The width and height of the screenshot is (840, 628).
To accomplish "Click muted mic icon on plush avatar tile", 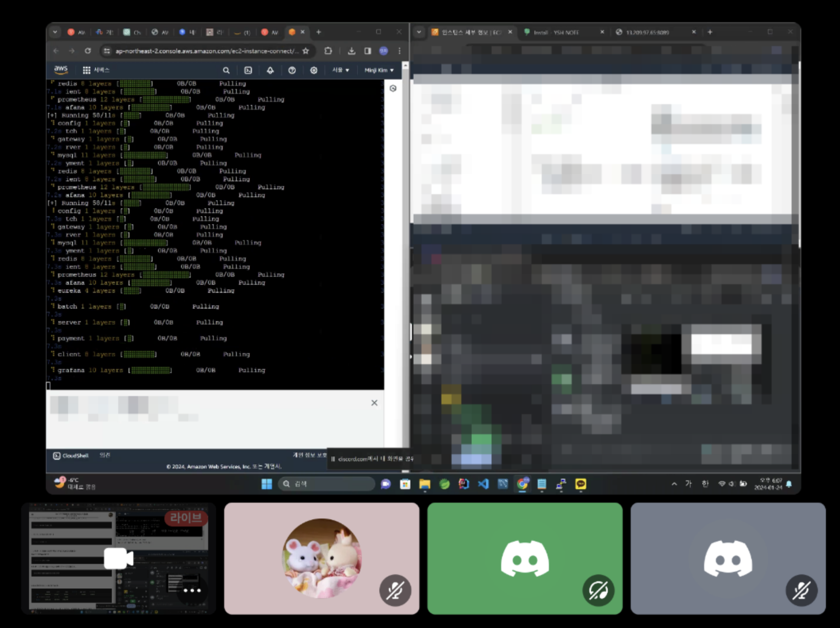I will 395,590.
